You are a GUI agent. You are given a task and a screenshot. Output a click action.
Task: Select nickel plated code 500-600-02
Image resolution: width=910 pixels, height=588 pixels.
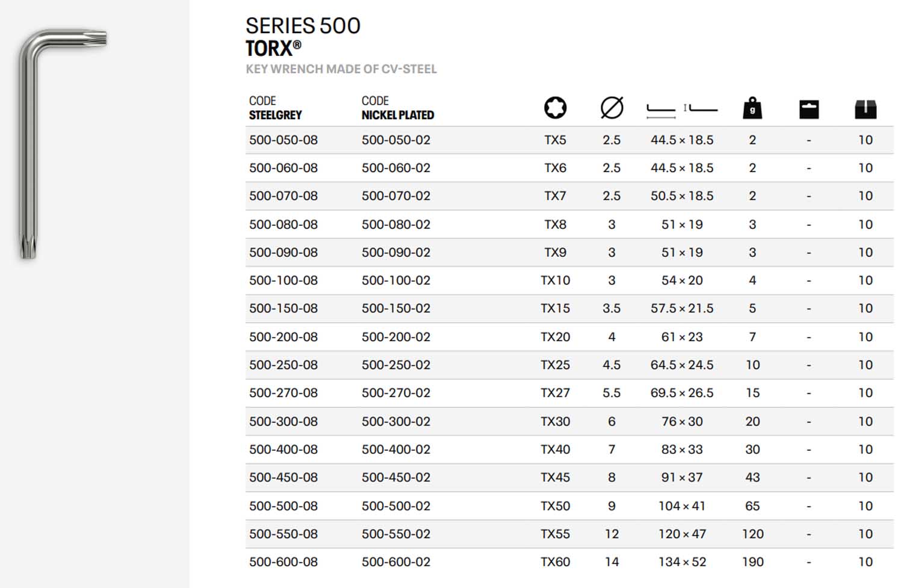click(x=396, y=562)
